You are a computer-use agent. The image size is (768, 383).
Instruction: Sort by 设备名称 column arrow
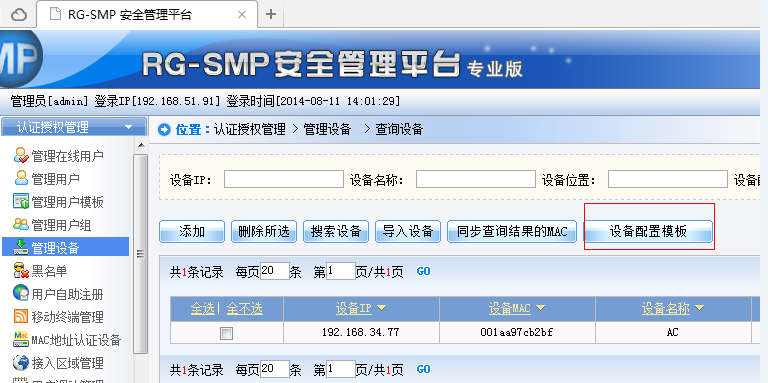[x=699, y=308]
